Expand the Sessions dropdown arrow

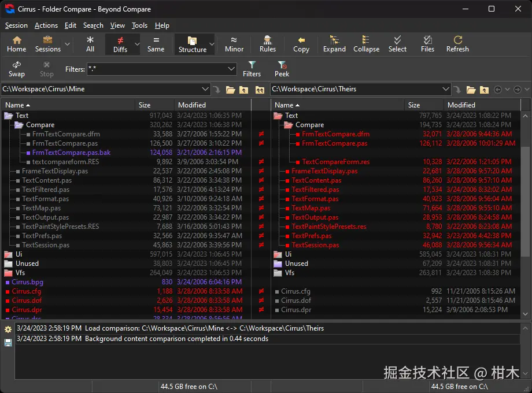[67, 44]
